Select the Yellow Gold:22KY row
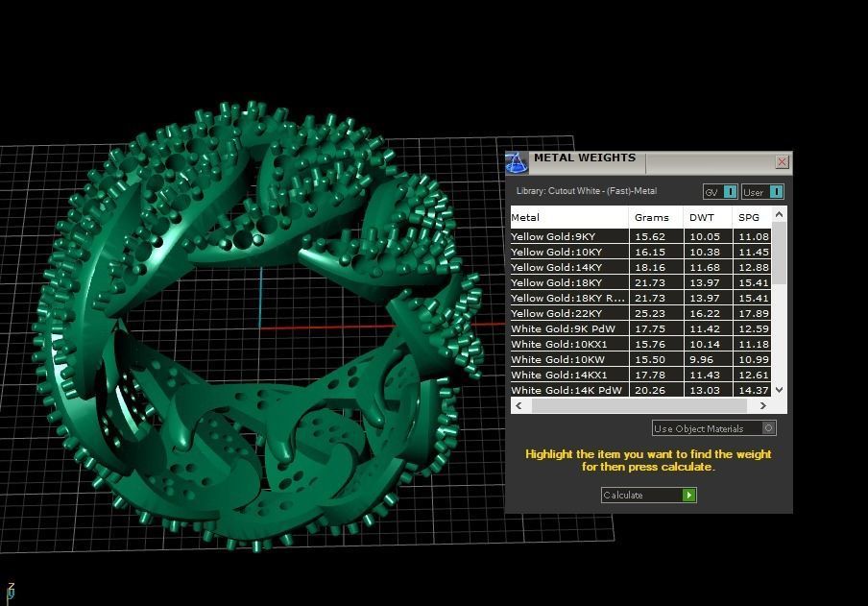 (640, 313)
